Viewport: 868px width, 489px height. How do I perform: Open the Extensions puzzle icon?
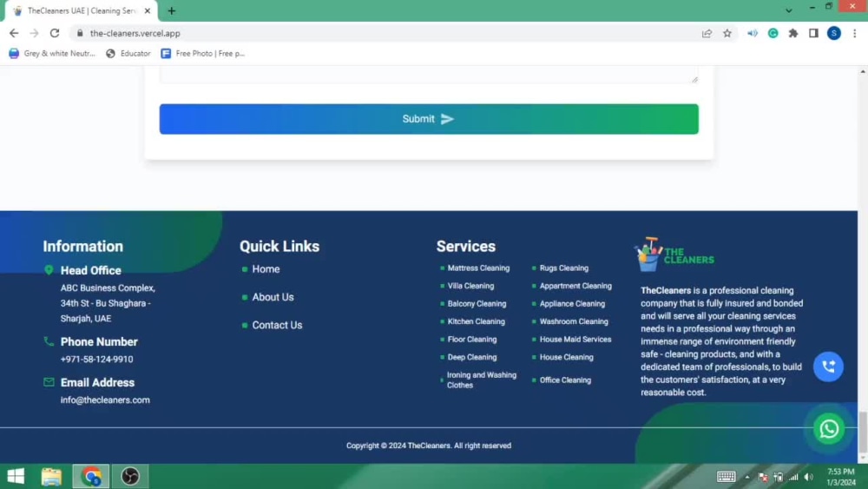pos(793,33)
